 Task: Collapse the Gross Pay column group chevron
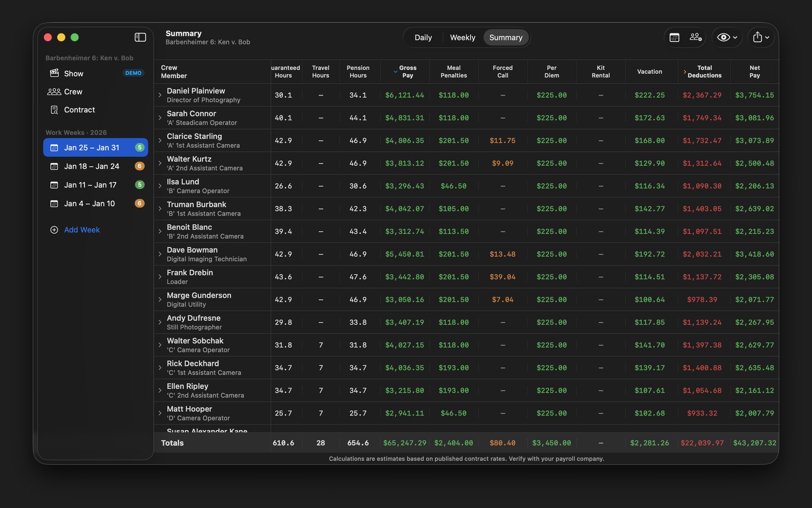pyautogui.click(x=395, y=71)
